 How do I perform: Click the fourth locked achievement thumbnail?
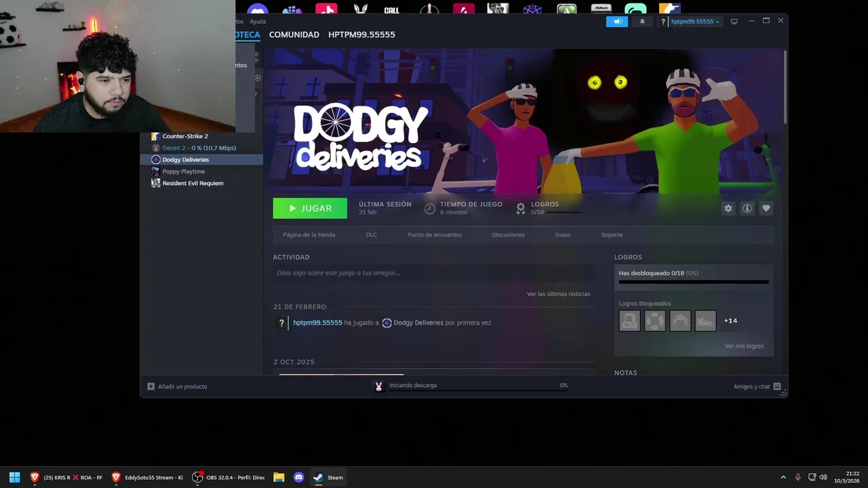coord(705,321)
